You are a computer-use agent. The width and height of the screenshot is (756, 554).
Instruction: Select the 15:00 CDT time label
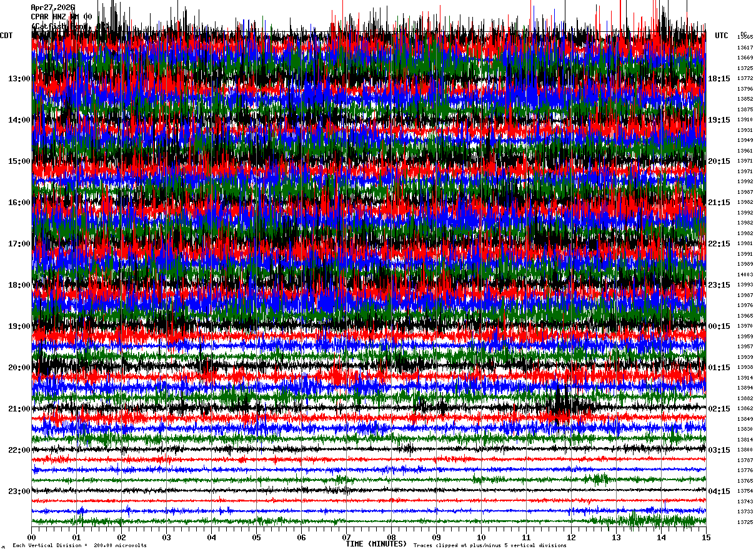coord(19,161)
